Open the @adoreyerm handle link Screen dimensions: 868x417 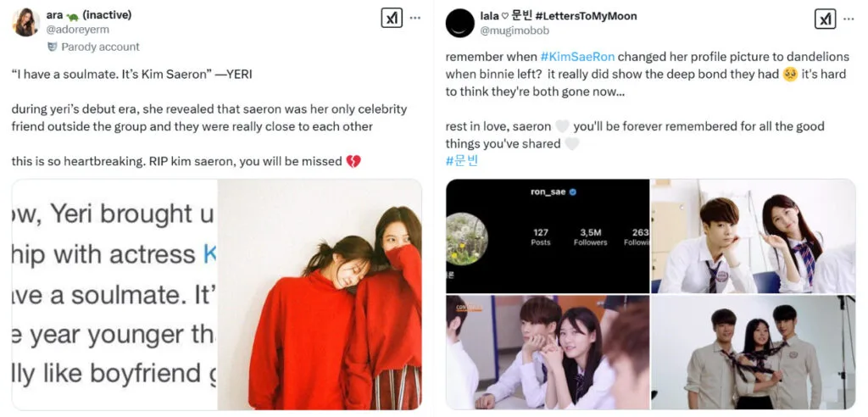click(x=81, y=30)
